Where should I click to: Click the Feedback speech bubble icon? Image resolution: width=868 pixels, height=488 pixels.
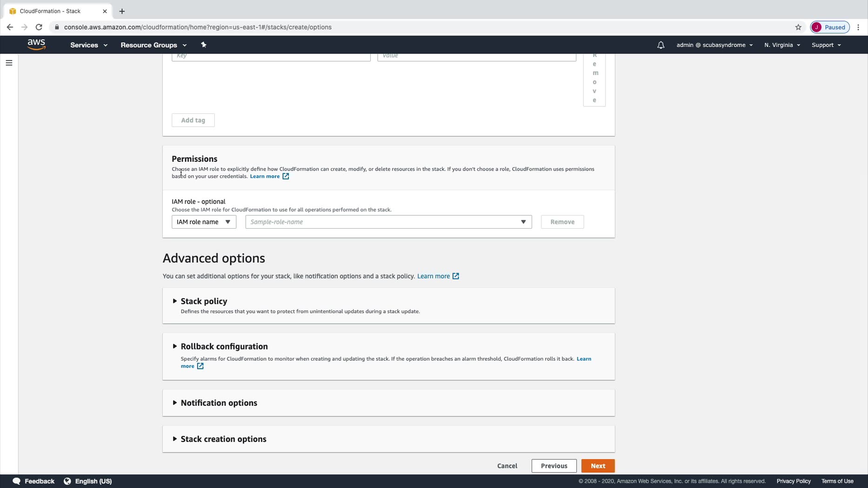(x=16, y=481)
